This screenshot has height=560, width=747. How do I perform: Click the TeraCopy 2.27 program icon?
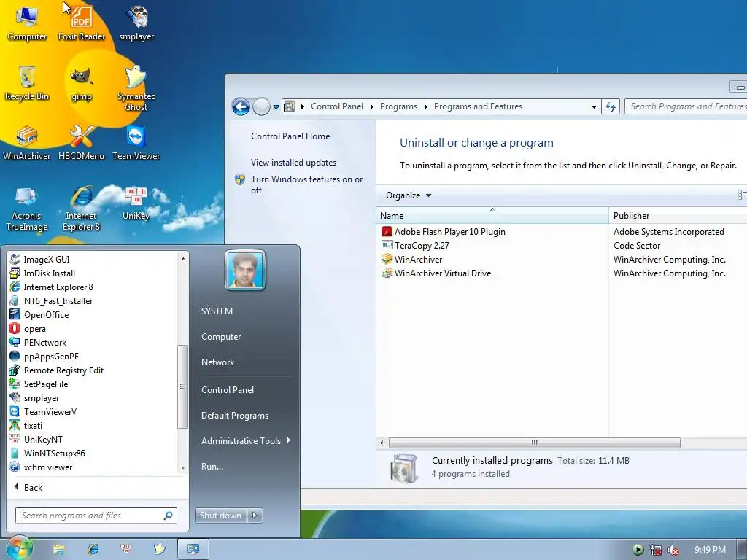tap(387, 245)
